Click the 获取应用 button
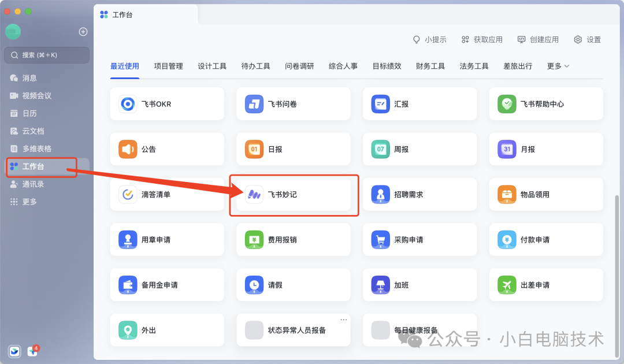 [x=482, y=39]
